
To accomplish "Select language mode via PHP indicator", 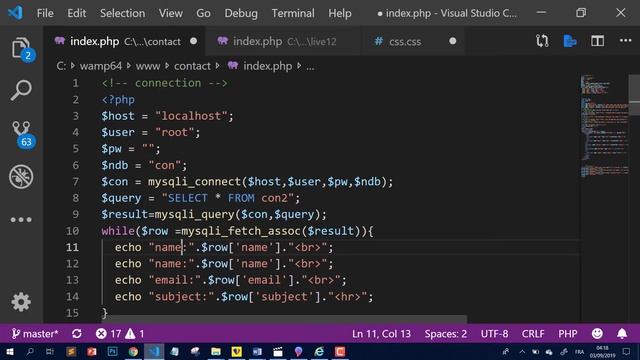I will pos(568,334).
